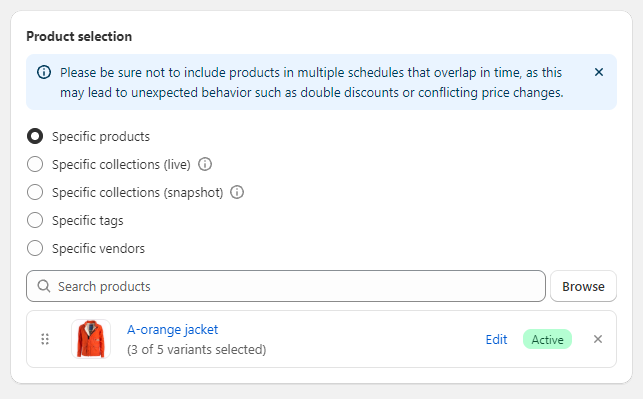
Task: Choose Specific collections (live) option
Action: [35, 164]
